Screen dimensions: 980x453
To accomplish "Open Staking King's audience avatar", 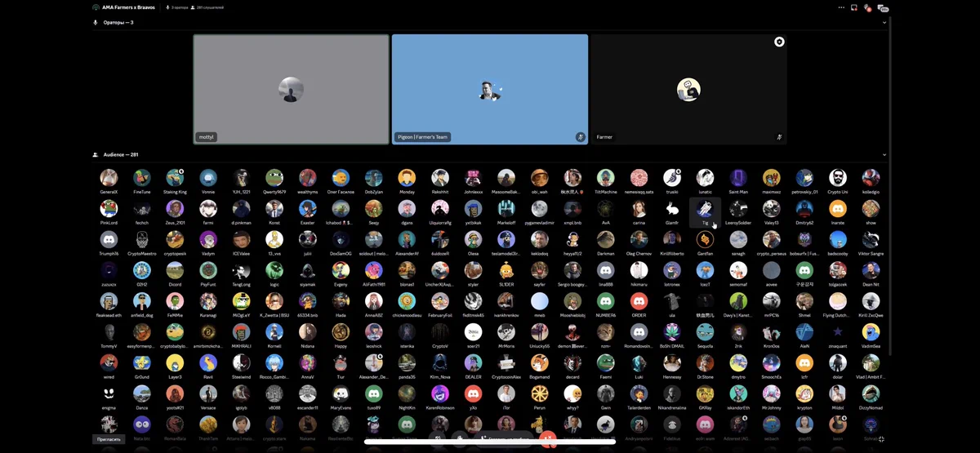I will pos(175,178).
